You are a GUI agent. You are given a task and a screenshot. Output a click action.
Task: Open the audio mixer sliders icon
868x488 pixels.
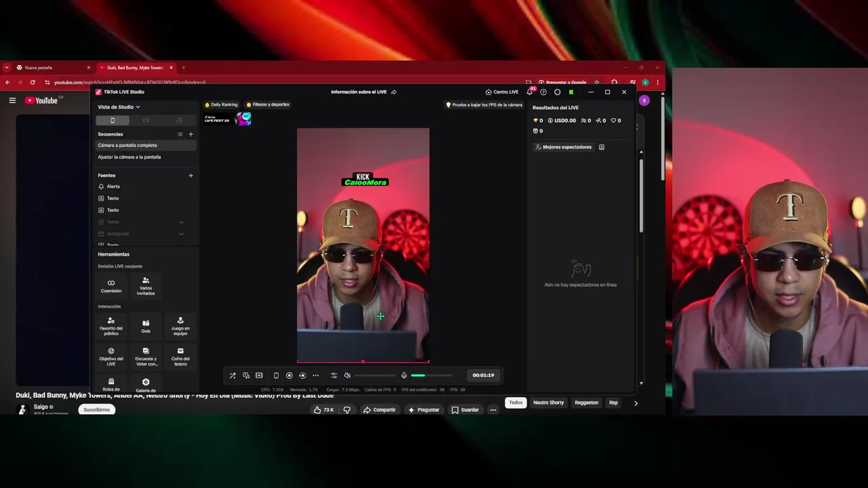coord(334,375)
